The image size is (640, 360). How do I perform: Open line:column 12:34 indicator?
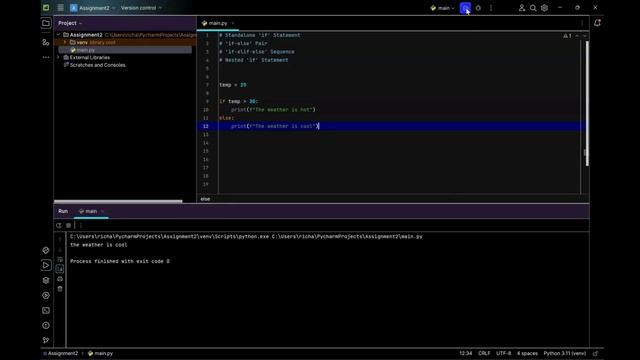(465, 353)
